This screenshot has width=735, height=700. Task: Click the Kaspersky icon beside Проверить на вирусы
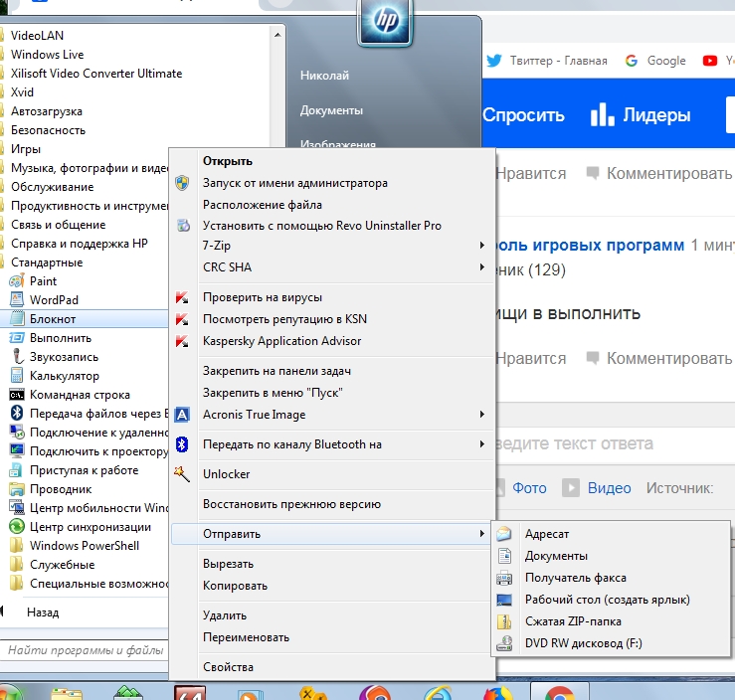182,297
